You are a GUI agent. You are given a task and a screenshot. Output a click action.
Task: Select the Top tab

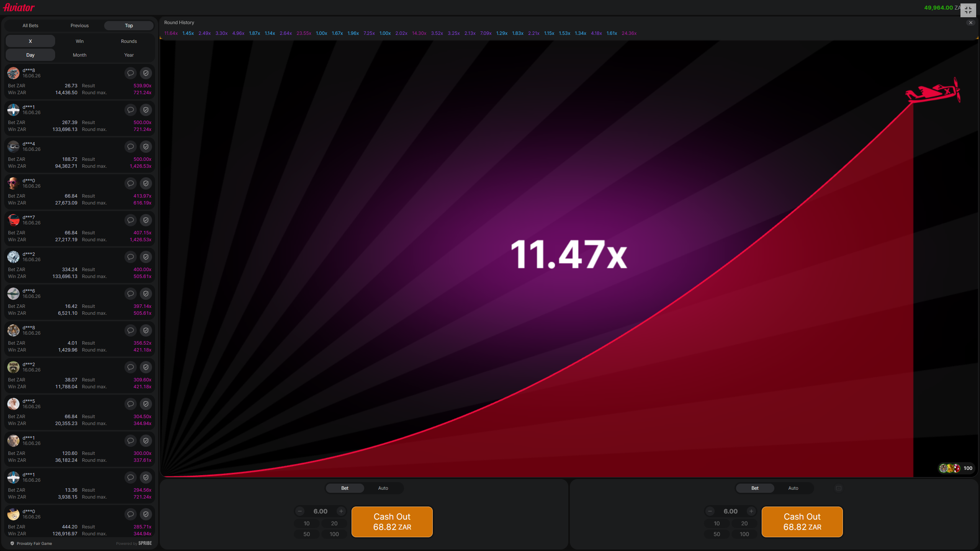(129, 26)
